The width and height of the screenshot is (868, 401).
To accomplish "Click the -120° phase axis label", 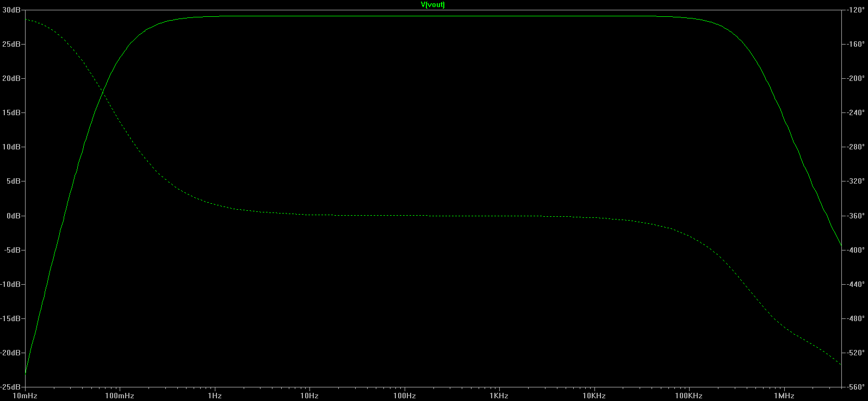I will pyautogui.click(x=856, y=10).
